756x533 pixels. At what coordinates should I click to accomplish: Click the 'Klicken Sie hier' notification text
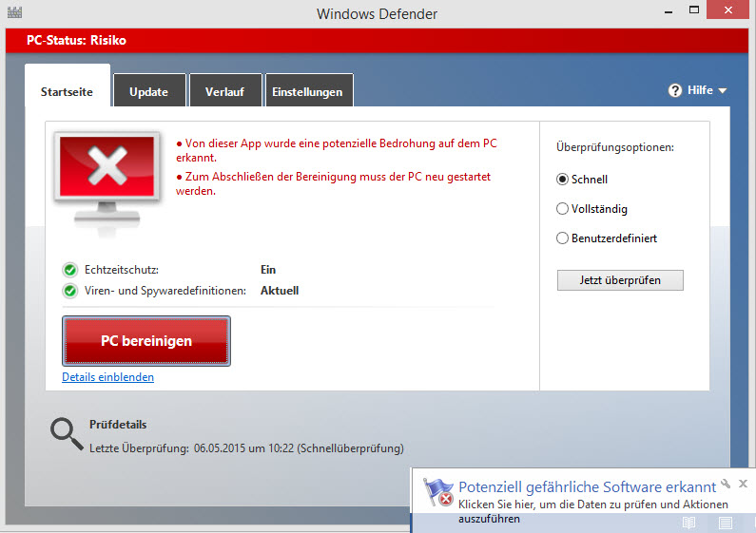[593, 511]
